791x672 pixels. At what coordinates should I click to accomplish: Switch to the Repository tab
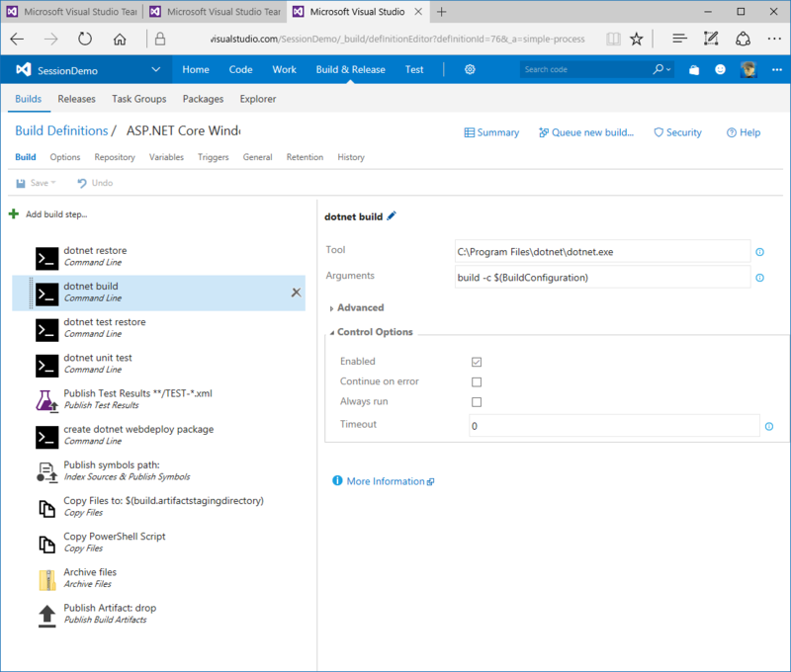pyautogui.click(x=115, y=157)
